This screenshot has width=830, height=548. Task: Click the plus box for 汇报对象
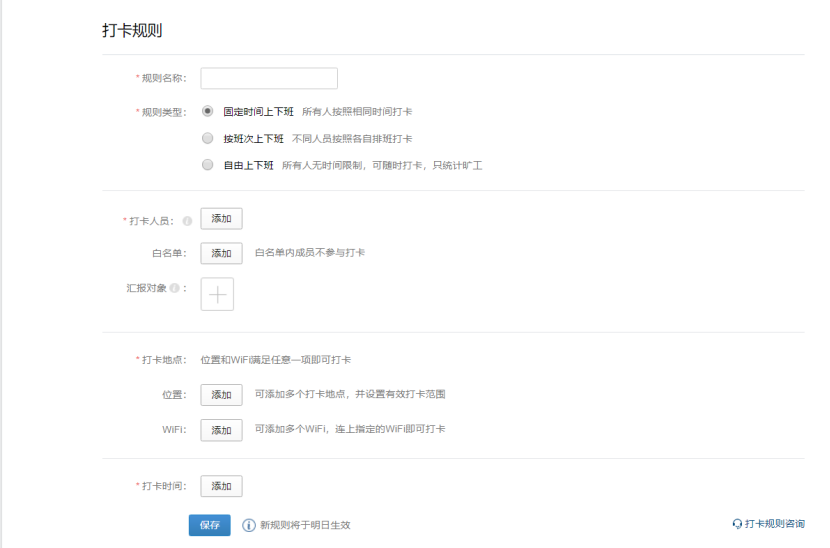(x=217, y=294)
